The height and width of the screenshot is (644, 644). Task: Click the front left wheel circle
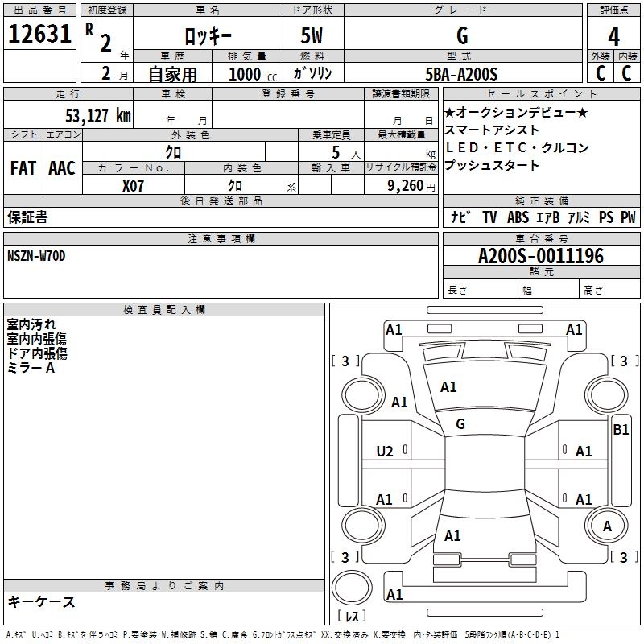(362, 394)
